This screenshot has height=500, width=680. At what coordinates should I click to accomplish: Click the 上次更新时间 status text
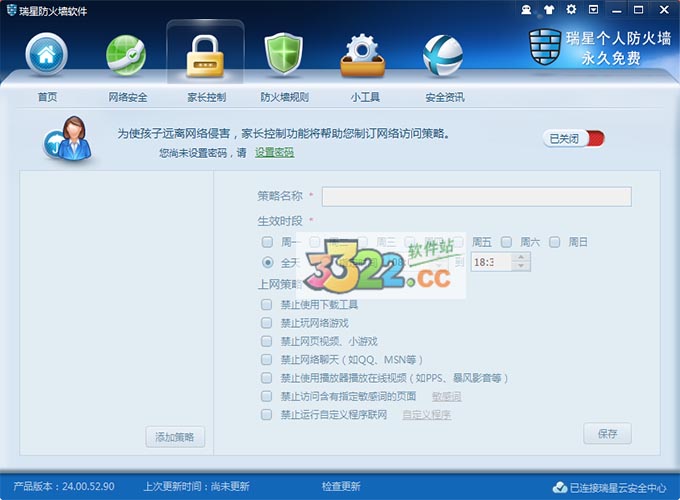click(x=196, y=487)
